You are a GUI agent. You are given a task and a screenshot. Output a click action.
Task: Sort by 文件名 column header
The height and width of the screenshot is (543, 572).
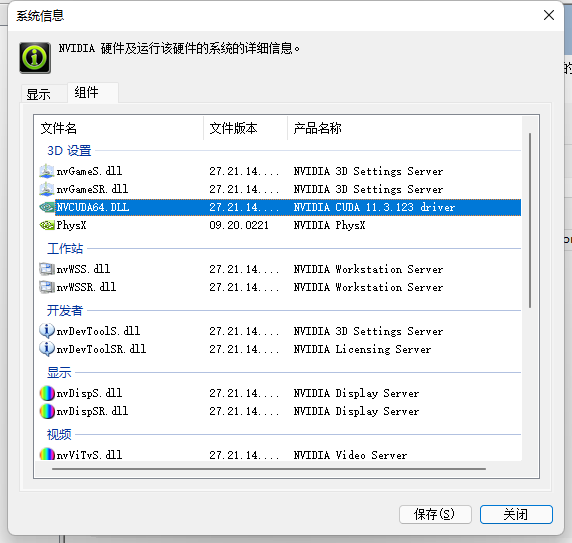point(120,128)
